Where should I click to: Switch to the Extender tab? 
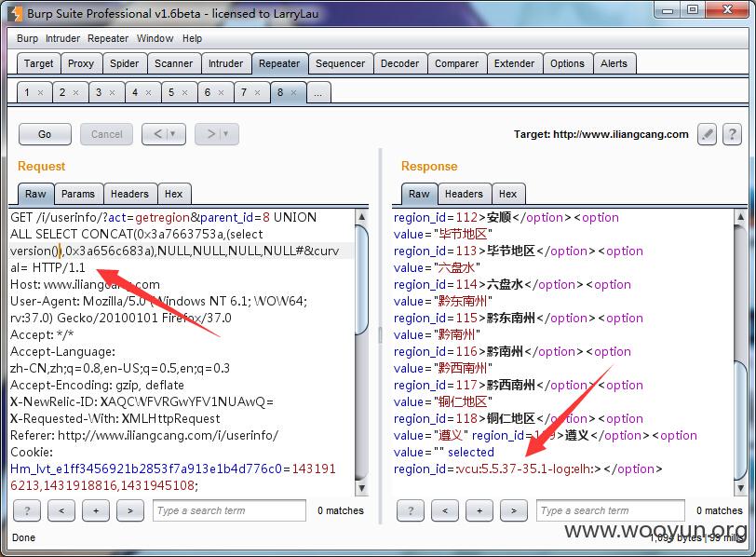click(x=515, y=63)
